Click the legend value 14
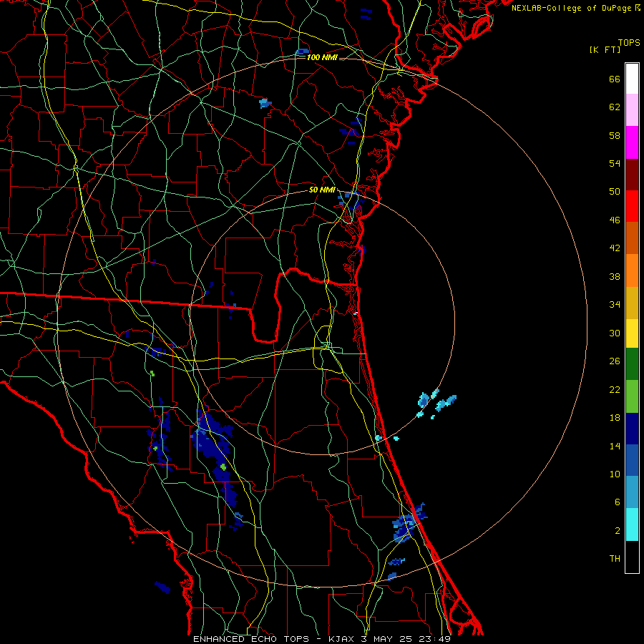This screenshot has width=644, height=644. click(615, 446)
